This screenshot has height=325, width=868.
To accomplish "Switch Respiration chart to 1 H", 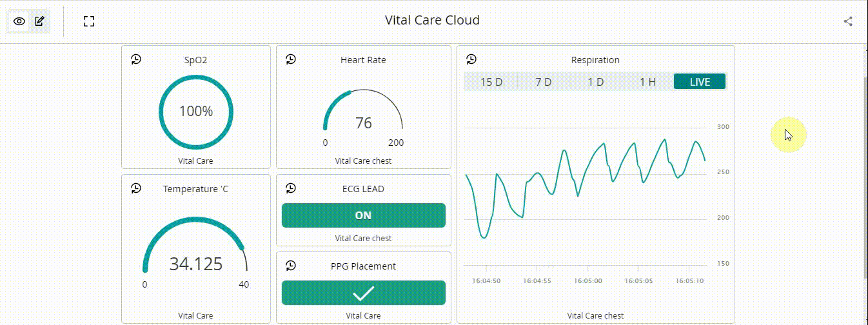I will (647, 82).
